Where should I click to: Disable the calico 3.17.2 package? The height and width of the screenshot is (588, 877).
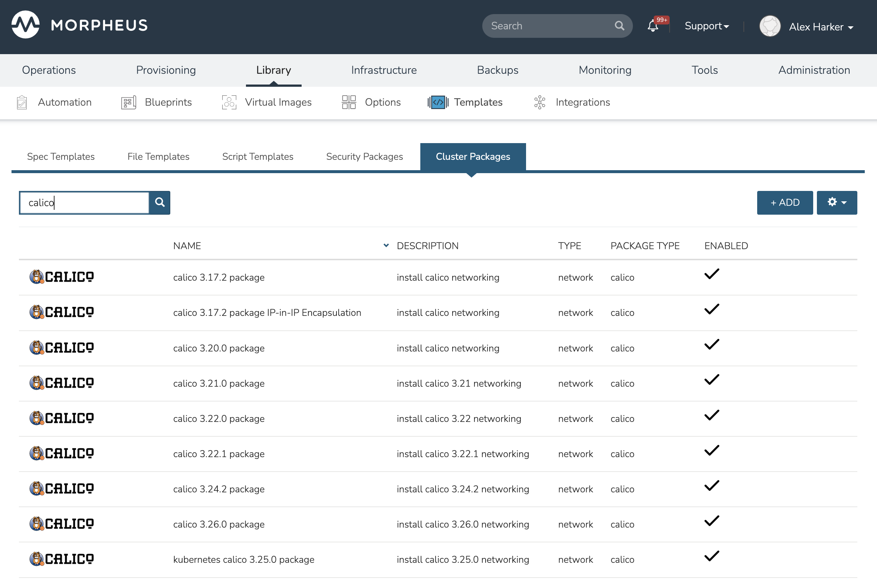click(712, 274)
